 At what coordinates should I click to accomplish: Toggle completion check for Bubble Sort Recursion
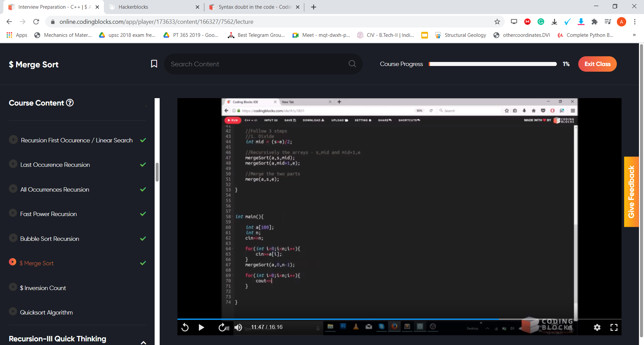(x=143, y=239)
